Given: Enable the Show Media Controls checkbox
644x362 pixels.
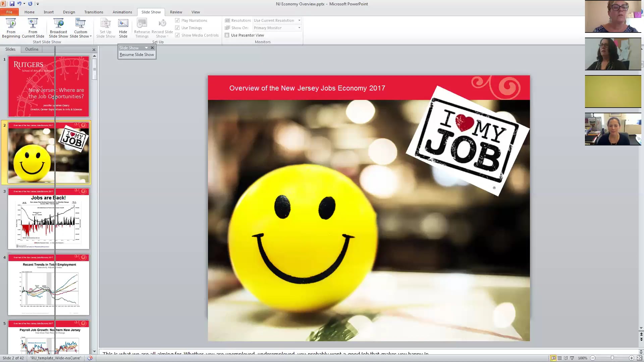Looking at the screenshot, I should pos(177,35).
